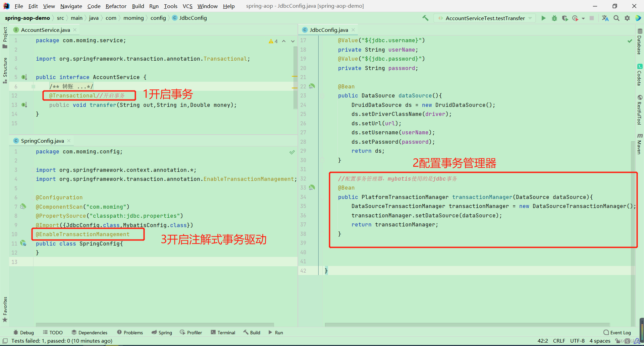
Task: Click component scan gutter icon on line 7
Action: point(23,207)
